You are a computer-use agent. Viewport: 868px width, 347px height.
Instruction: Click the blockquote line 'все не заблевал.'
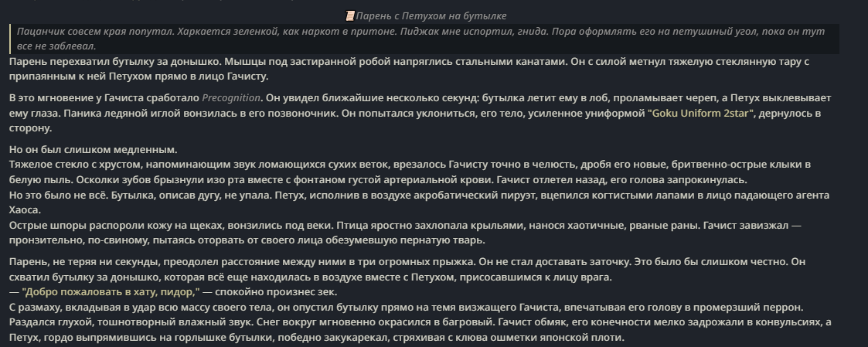click(56, 46)
